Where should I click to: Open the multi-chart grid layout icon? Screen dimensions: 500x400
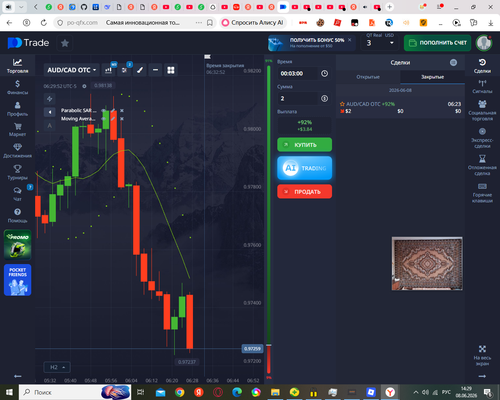click(171, 70)
